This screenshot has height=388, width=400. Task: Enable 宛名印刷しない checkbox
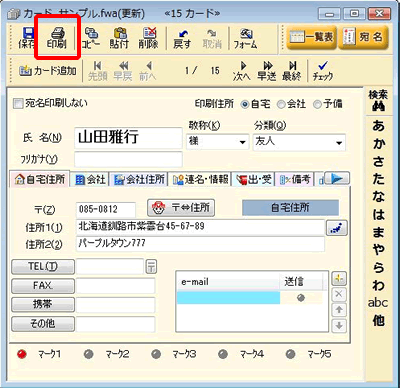pos(17,103)
